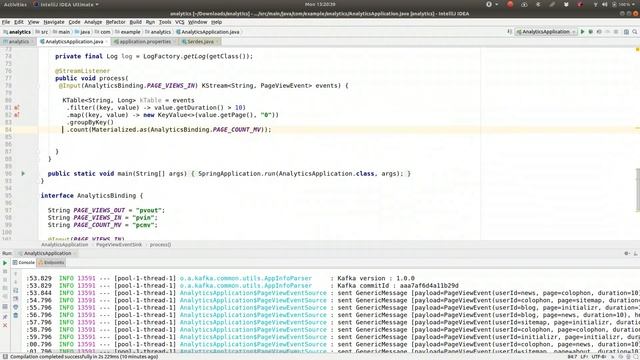640x360 pixels.
Task: Open the VCS menu
Action: coord(180,22)
